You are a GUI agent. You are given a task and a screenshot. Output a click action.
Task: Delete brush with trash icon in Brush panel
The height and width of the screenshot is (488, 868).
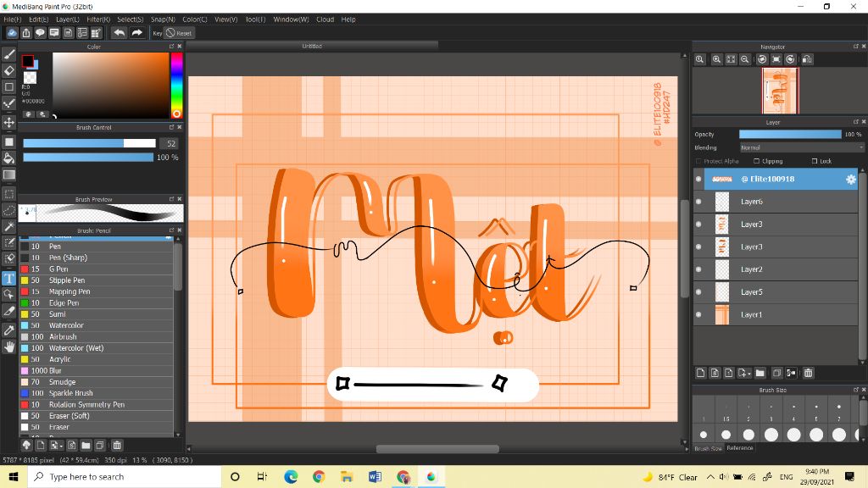pos(117,445)
